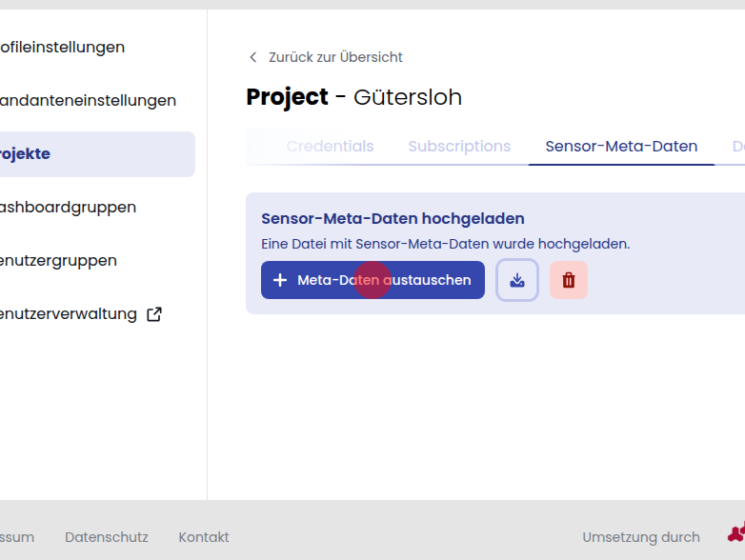Go to Benutzergruppen in the sidebar
The image size is (745, 560).
(x=58, y=261)
